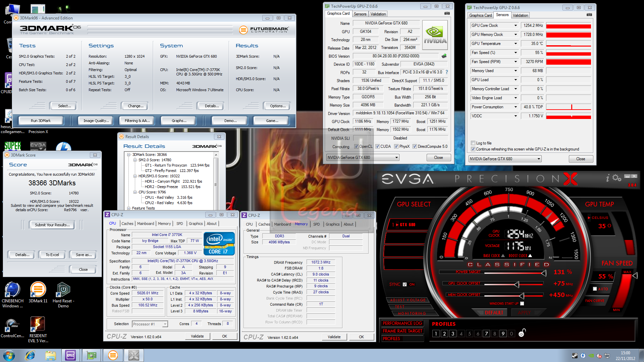Open the Caches tab in the CPU-Z CPU window
The width and height of the screenshot is (644, 362).
tap(127, 224)
